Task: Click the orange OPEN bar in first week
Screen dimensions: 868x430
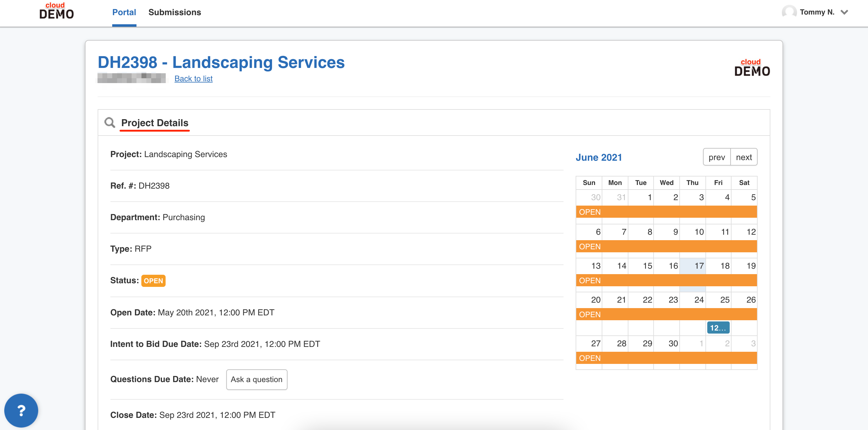Action: click(666, 212)
